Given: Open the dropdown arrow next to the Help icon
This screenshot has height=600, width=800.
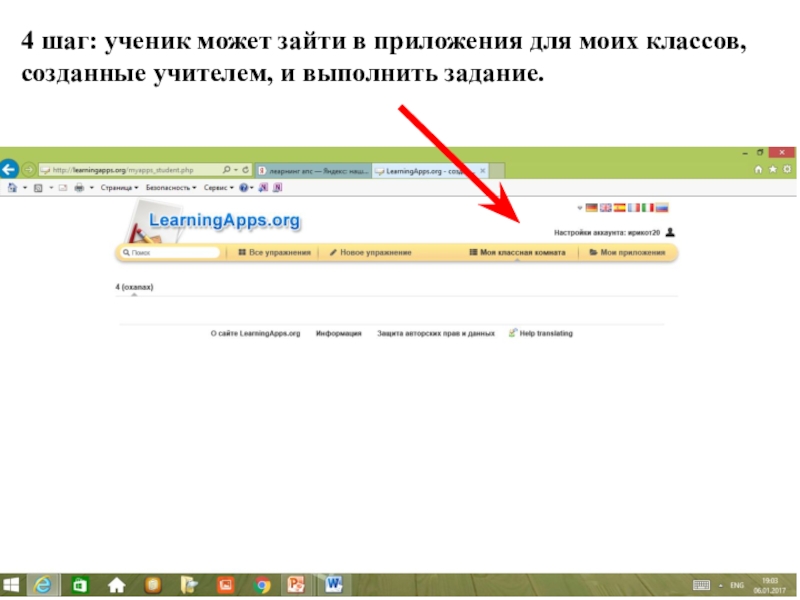Looking at the screenshot, I should (x=252, y=188).
